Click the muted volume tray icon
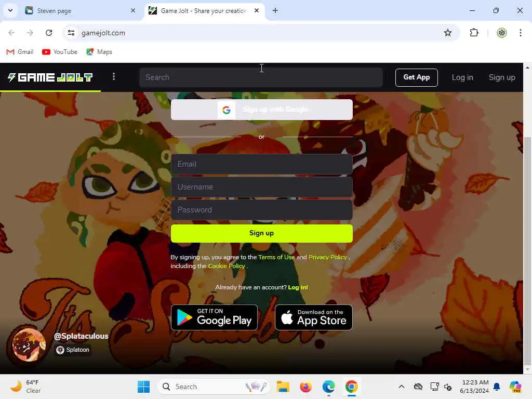The image size is (532, 399). (x=447, y=387)
